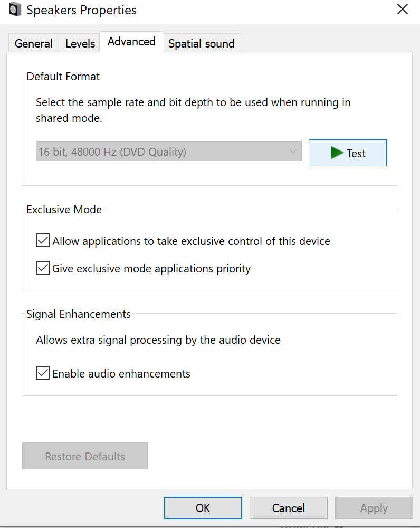Click the 'Select the sample rate and bit depth' description
Viewport: 420px width, 528px height.
(x=193, y=110)
